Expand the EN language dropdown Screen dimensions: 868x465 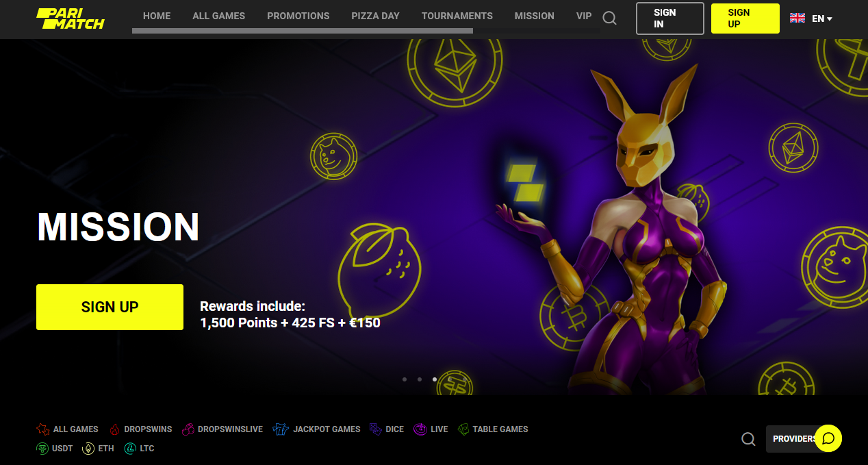[x=822, y=18]
